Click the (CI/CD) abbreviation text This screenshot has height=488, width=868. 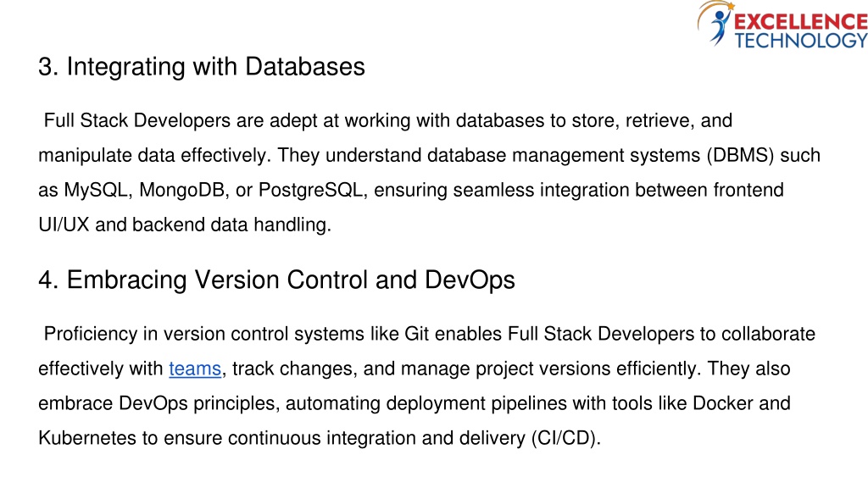pyautogui.click(x=565, y=438)
